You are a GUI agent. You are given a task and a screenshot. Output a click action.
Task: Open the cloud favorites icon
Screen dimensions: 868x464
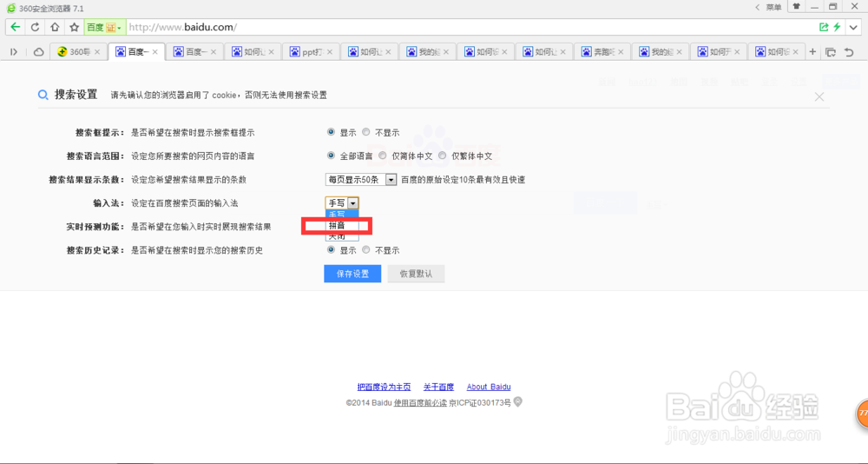click(x=39, y=52)
